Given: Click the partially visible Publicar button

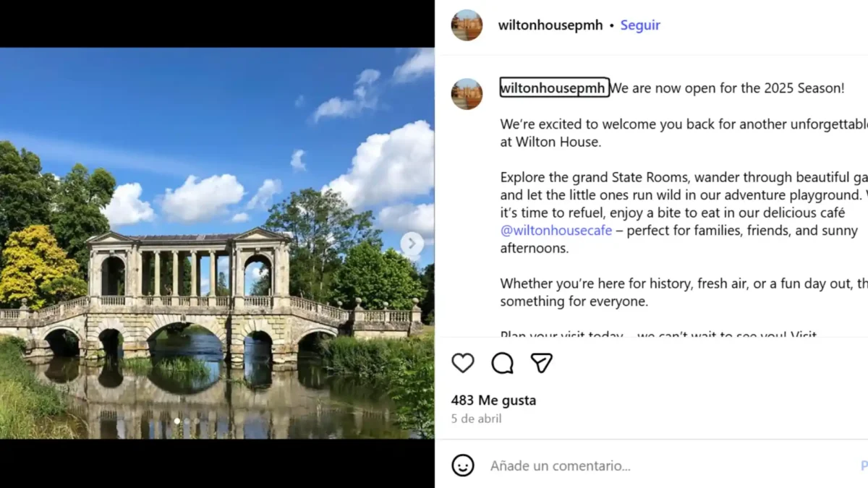Looking at the screenshot, I should click(864, 466).
